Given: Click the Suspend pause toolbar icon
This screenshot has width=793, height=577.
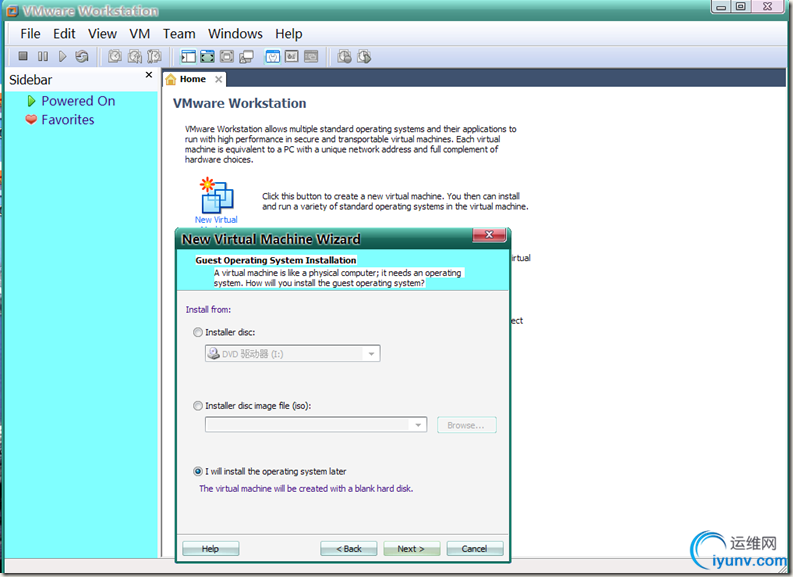Looking at the screenshot, I should click(x=43, y=56).
